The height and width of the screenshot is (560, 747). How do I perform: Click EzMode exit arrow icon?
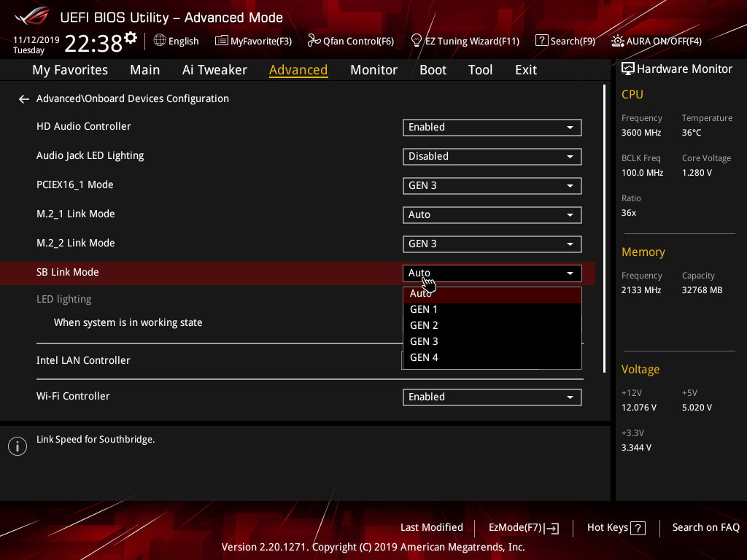point(551,528)
